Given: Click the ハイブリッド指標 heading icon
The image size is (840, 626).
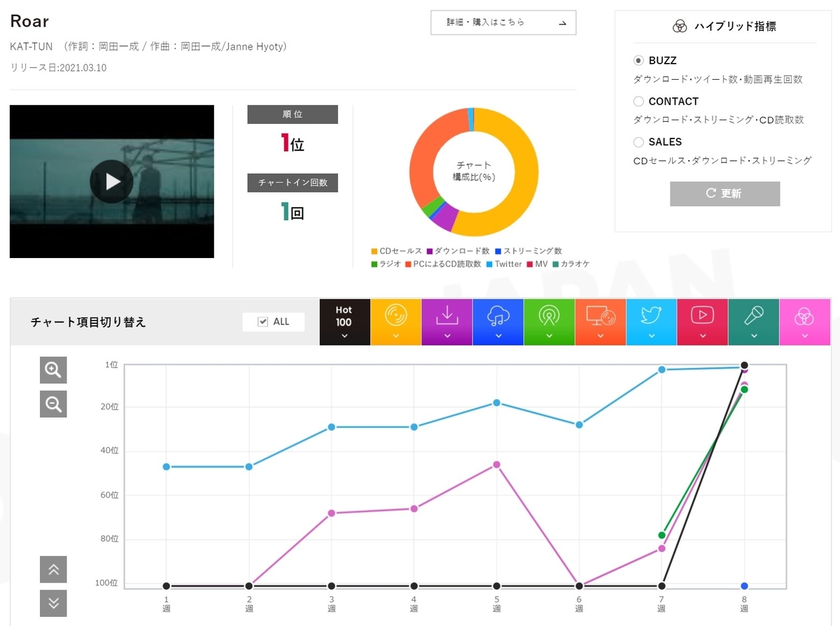Looking at the screenshot, I should click(x=679, y=27).
